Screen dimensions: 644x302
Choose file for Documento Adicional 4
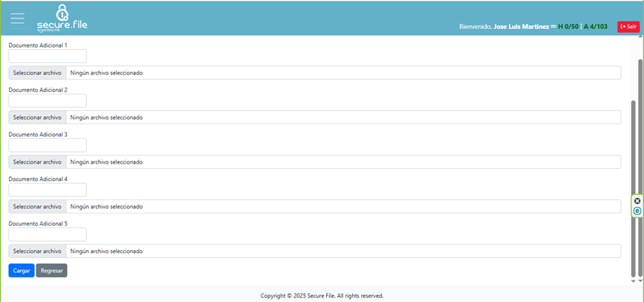(x=37, y=207)
